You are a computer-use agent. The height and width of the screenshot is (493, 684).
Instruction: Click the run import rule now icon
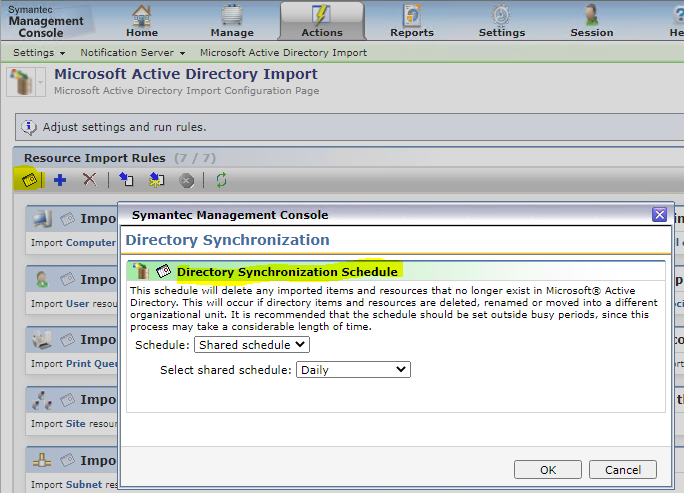pyautogui.click(x=127, y=179)
